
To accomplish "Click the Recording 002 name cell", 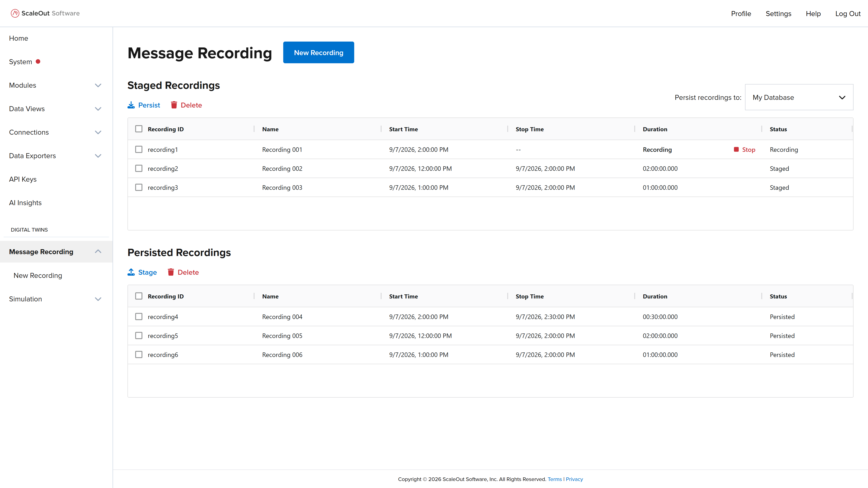I will [282, 169].
